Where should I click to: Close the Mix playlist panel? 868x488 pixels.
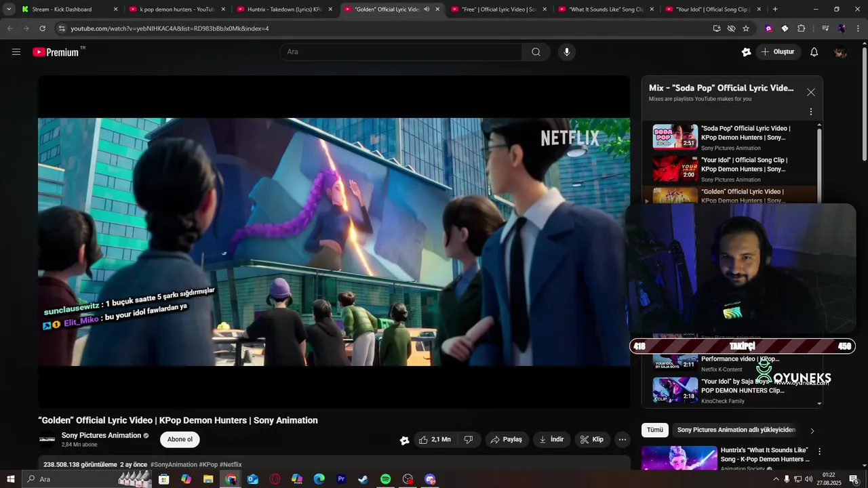tap(810, 92)
